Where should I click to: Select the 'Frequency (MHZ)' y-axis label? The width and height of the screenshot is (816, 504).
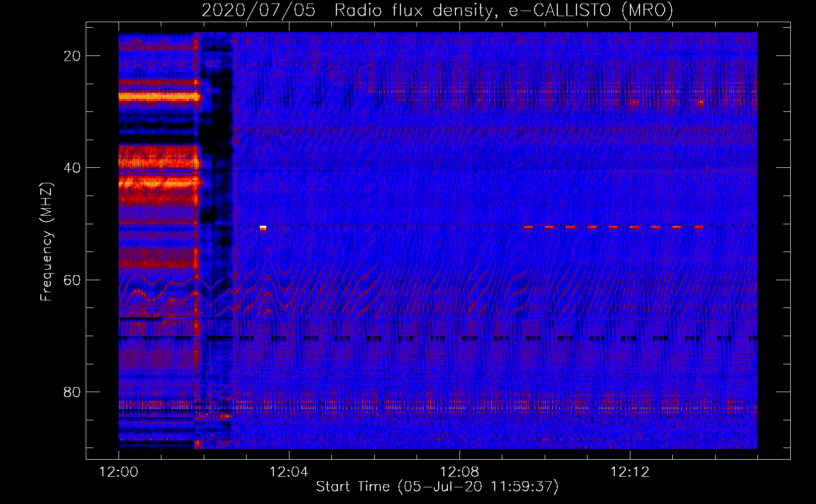46,242
